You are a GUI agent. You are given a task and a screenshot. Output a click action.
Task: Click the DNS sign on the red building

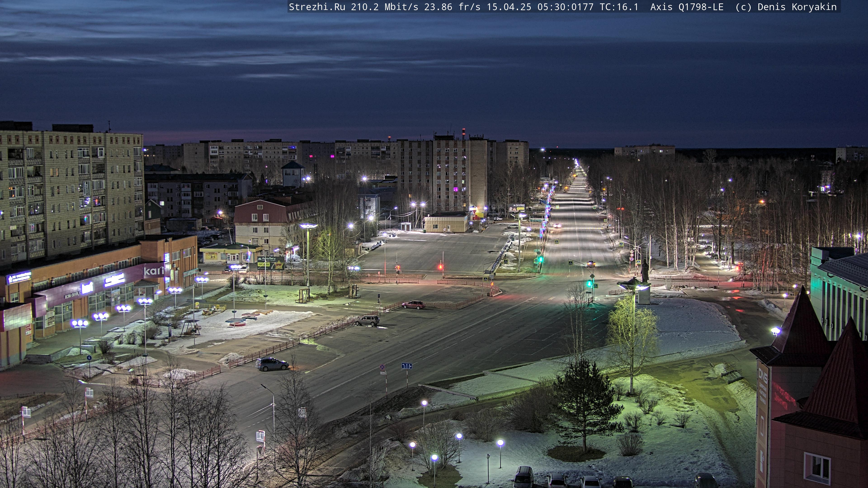pyautogui.click(x=762, y=375)
